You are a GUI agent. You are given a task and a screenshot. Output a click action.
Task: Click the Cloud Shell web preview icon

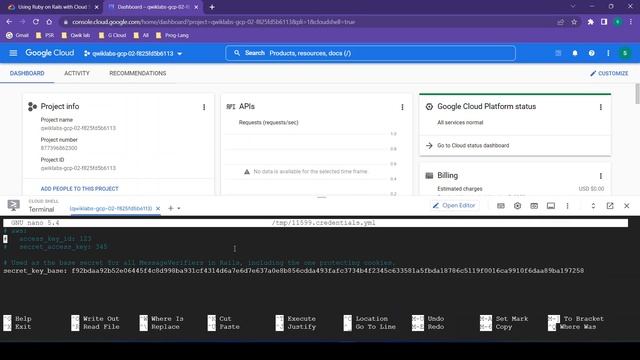point(534,206)
